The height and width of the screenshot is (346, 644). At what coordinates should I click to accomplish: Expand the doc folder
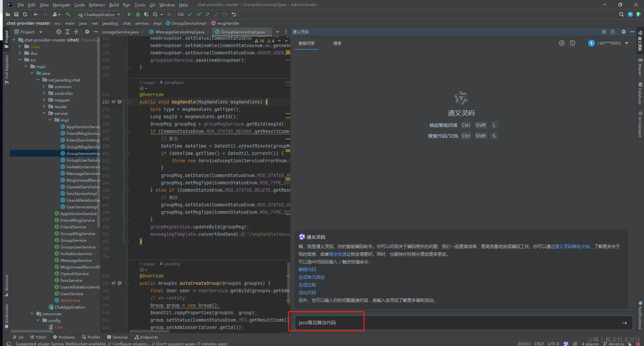click(x=20, y=53)
